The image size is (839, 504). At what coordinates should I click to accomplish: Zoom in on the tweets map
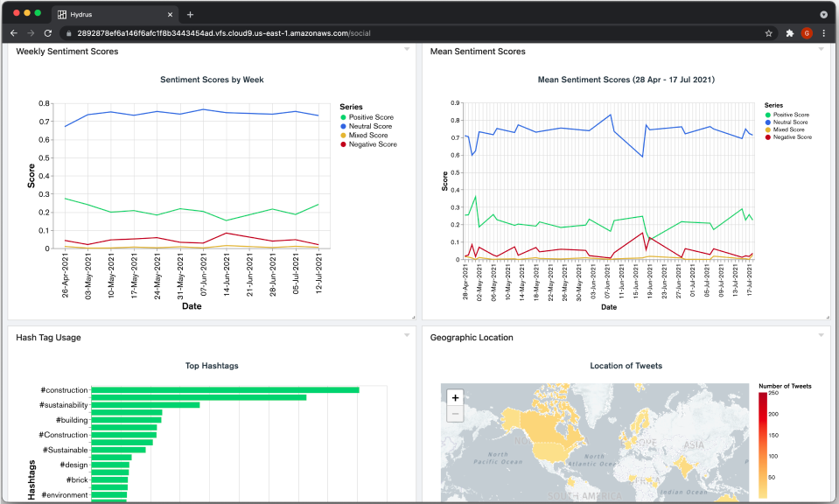[x=455, y=397]
